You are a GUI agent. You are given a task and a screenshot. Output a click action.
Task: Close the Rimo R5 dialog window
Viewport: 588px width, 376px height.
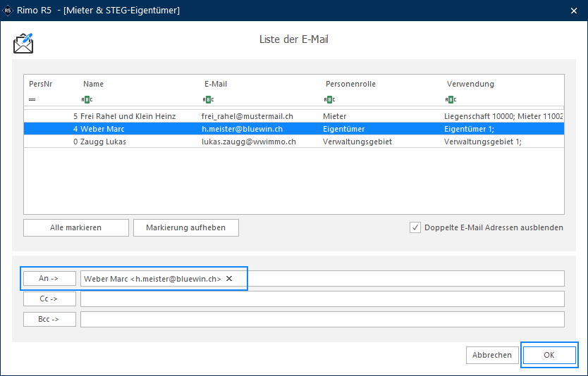click(574, 11)
